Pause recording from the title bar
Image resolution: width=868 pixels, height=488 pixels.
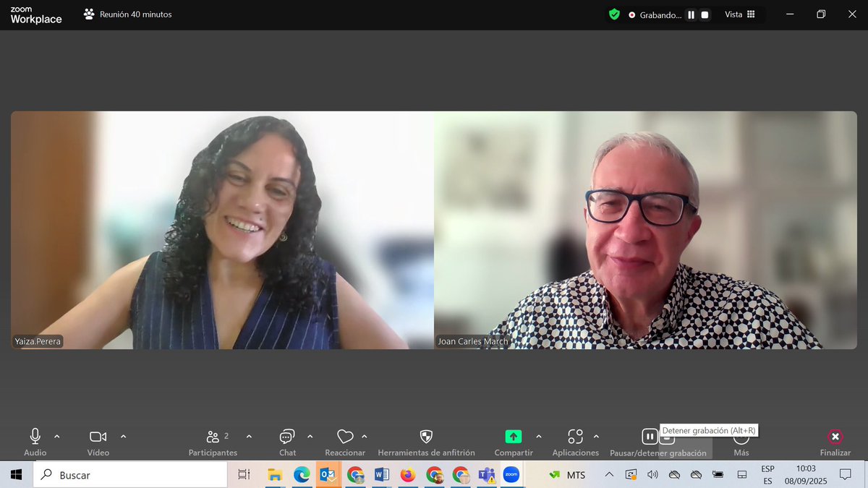point(692,14)
